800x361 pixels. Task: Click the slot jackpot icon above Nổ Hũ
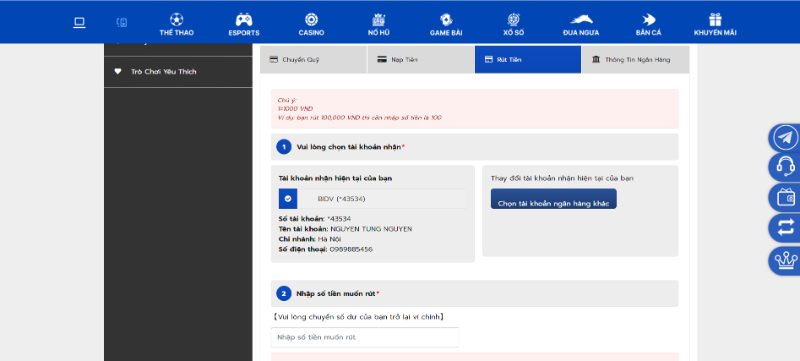379,19
